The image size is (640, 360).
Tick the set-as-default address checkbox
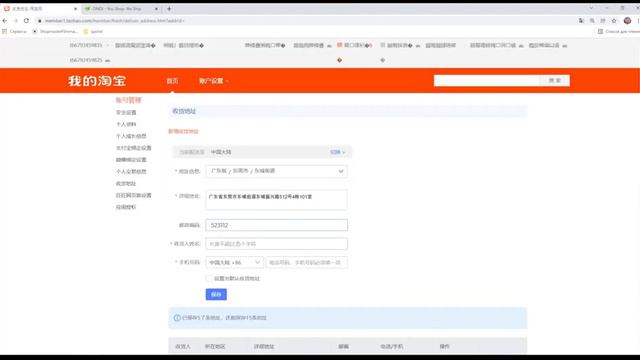point(209,278)
